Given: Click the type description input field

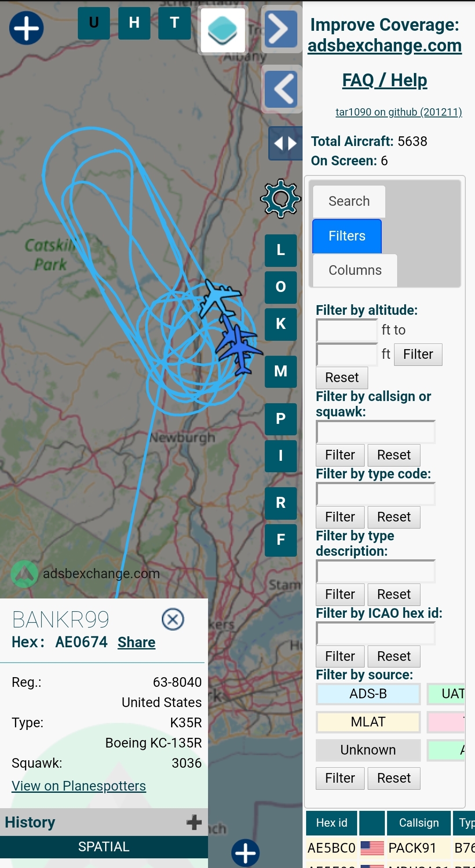Looking at the screenshot, I should click(x=376, y=572).
